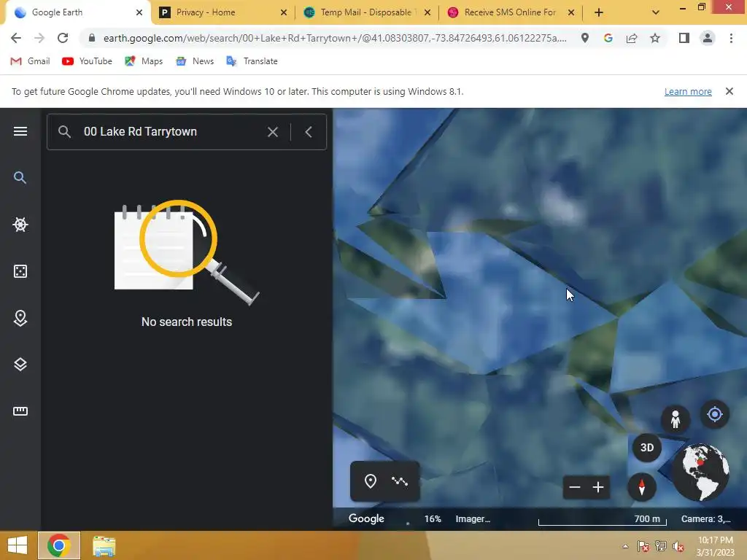Click the location permission icon in address bar
Viewport: 747px width, 560px height.
[584, 38]
